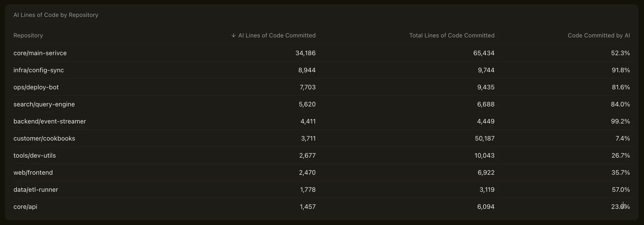Sort by AI Lines of Code Committed
This screenshot has width=644, height=225.
point(277,35)
